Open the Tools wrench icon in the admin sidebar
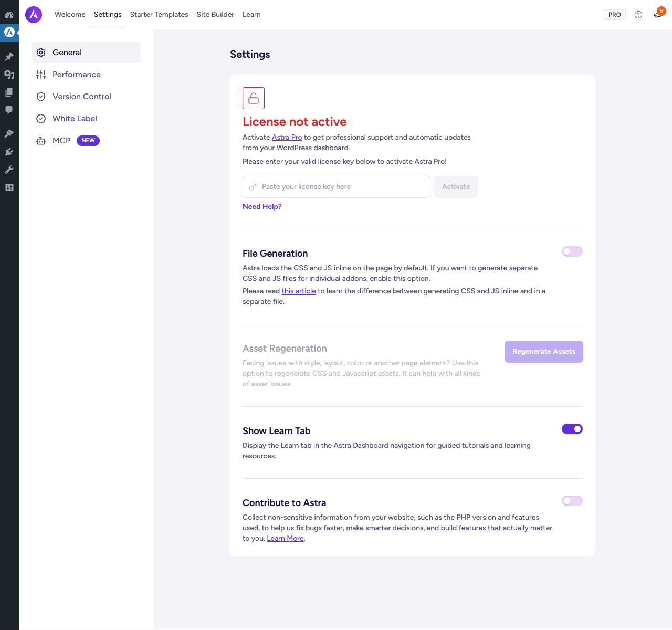The height and width of the screenshot is (630, 672). point(9,170)
